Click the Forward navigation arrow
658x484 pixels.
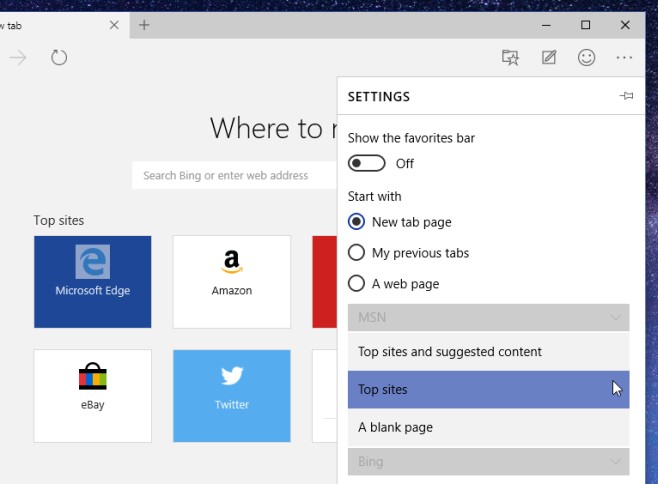coord(18,58)
